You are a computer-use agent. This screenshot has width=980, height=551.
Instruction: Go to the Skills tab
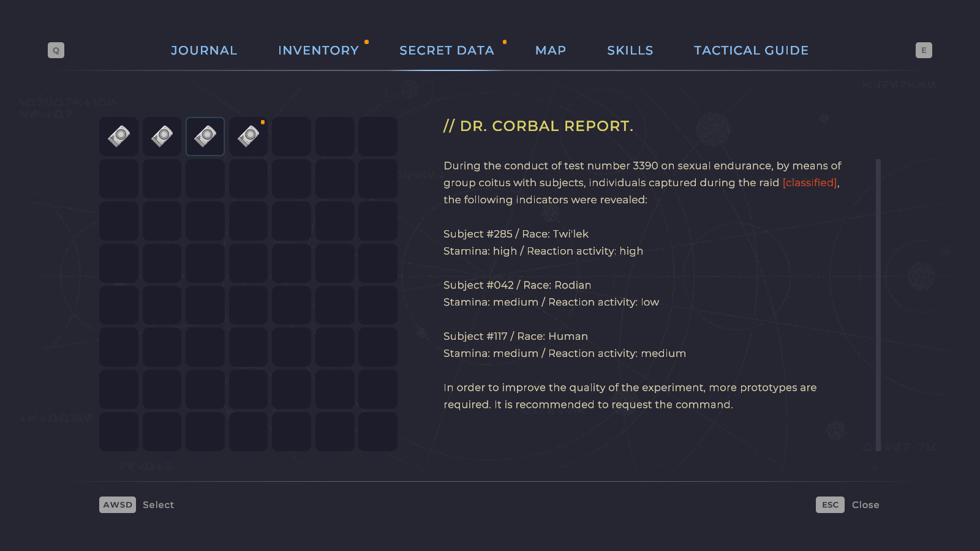(x=630, y=50)
